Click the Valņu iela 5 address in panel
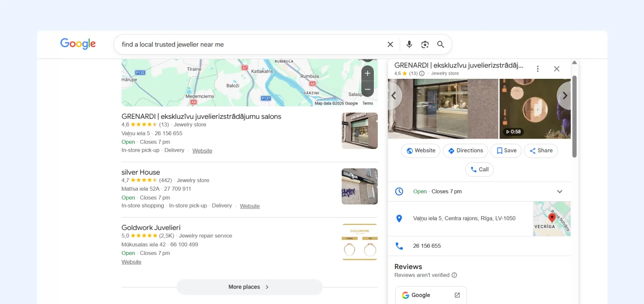 pos(464,218)
